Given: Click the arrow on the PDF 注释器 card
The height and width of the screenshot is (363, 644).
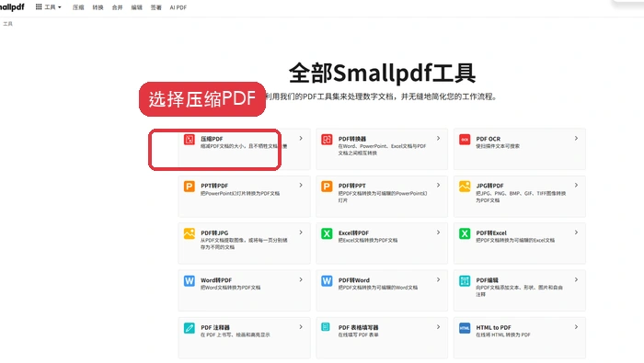Looking at the screenshot, I should coord(301,327).
